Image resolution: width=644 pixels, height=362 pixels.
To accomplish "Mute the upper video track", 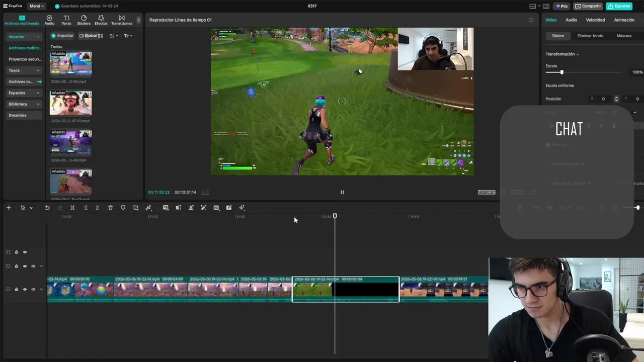I will [x=33, y=266].
